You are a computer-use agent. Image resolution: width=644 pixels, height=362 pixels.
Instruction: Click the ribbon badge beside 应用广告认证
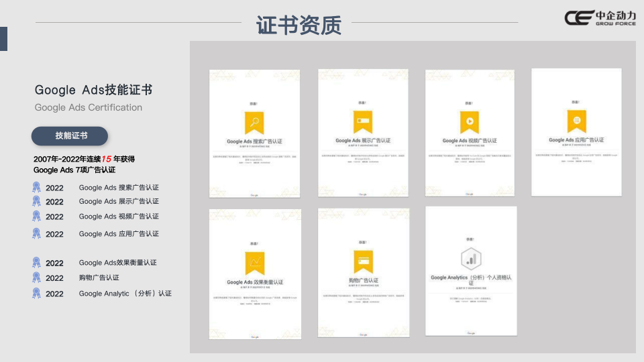36,234
